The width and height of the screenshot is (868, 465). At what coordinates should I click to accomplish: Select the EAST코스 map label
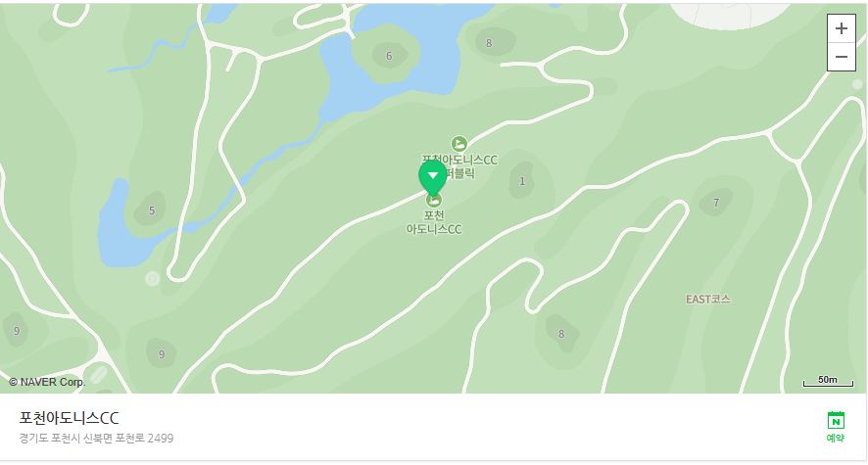coord(707,300)
